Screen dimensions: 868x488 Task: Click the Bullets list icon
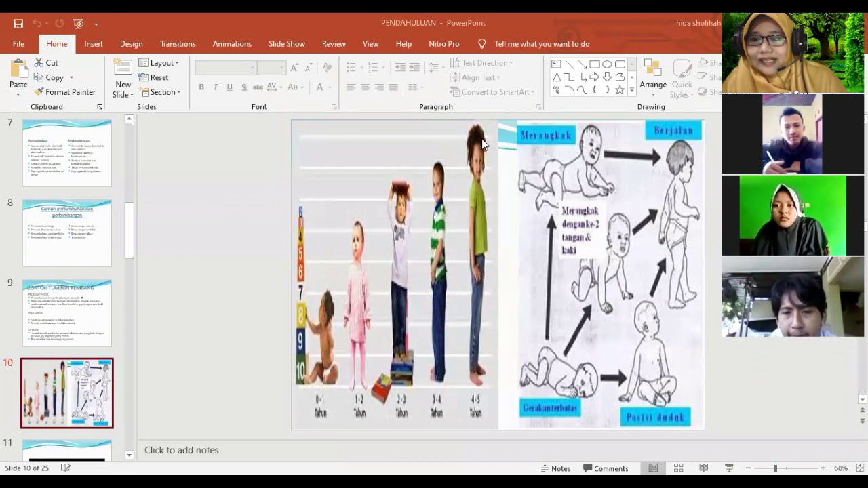pos(351,68)
